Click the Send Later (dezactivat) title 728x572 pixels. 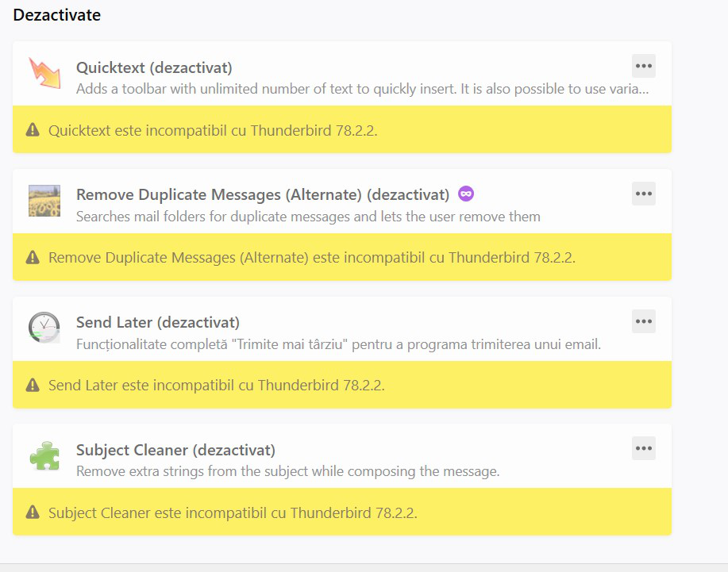(x=158, y=322)
